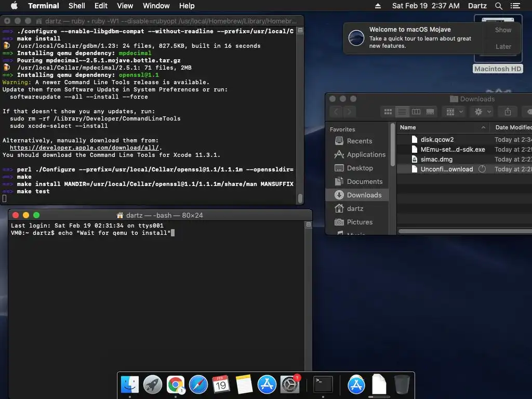This screenshot has width=532, height=399.
Task: Open Google Chrome from the Dock
Action: 176,385
